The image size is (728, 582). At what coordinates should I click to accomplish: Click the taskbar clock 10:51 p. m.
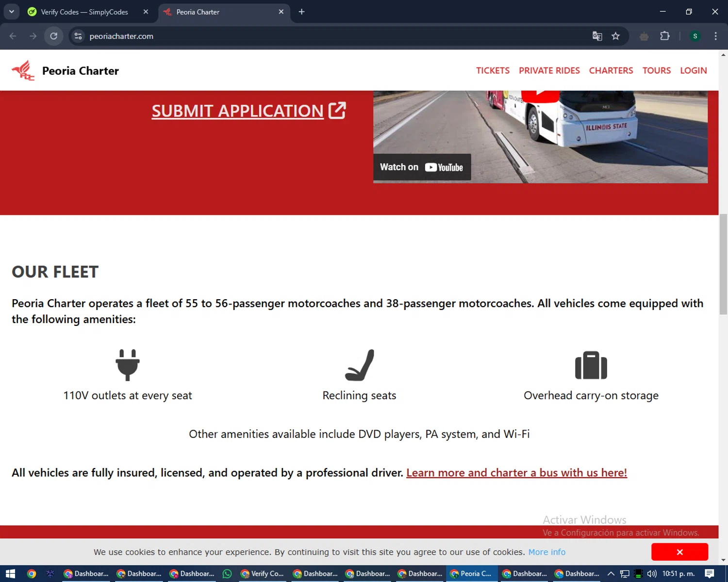[x=678, y=574]
